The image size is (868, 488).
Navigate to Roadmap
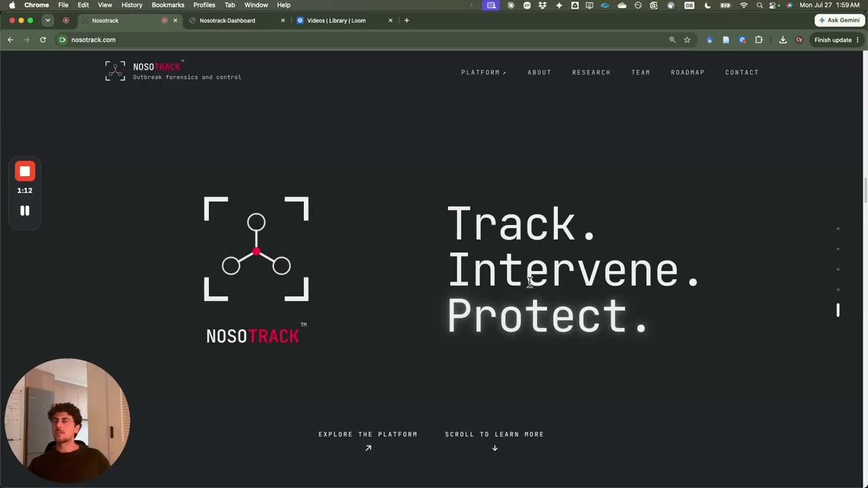point(688,73)
